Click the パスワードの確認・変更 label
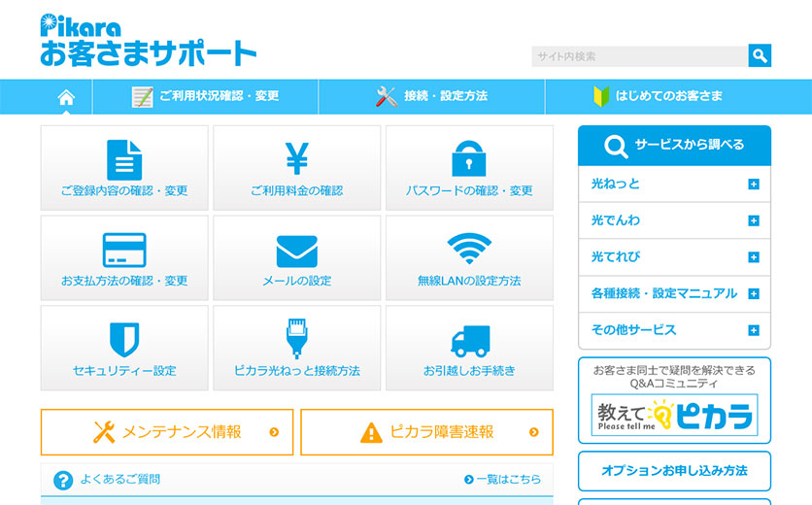Image resolution: width=812 pixels, height=505 pixels. [x=469, y=190]
